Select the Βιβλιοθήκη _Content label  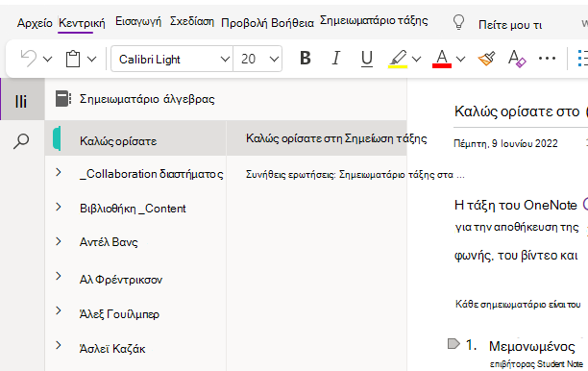tap(133, 209)
